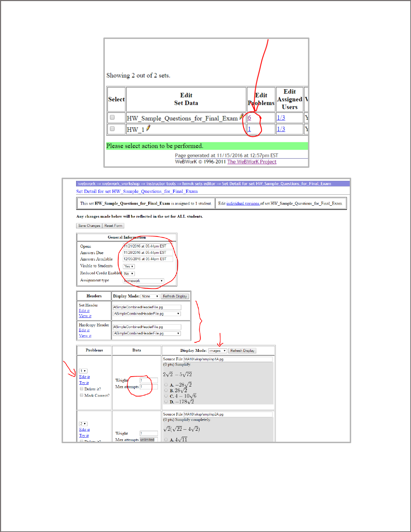The height and width of the screenshot is (532, 411).
Task: Select answer D. −178√2 radio button
Action: (x=166, y=402)
